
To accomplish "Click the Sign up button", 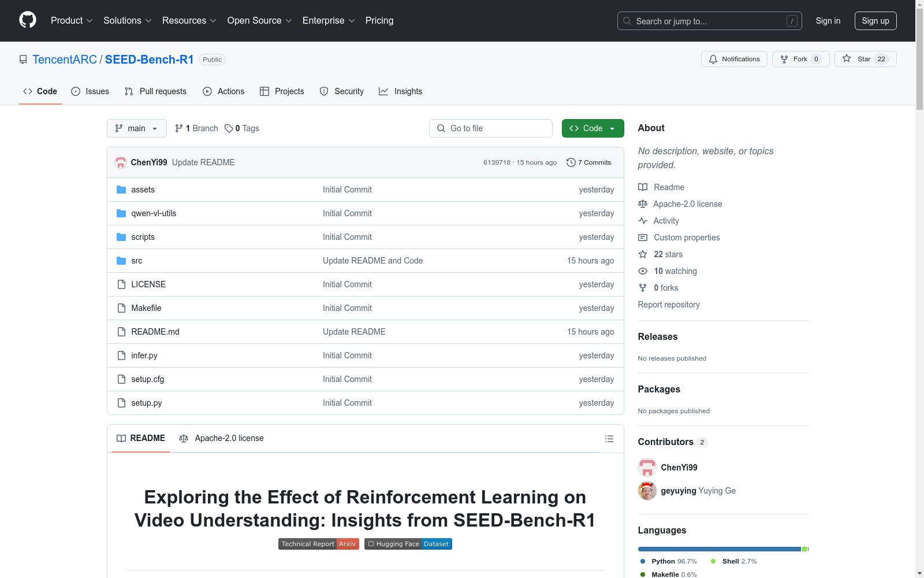I will click(875, 21).
